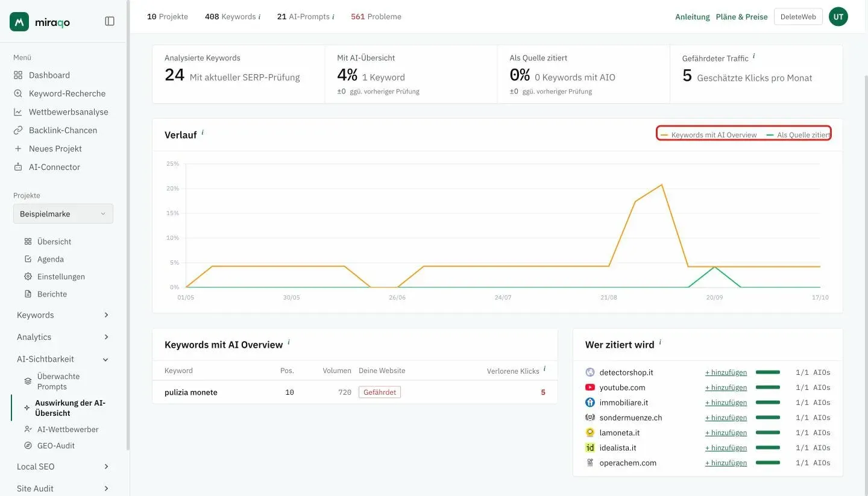Click the progress bar for operachem.com

pos(768,463)
